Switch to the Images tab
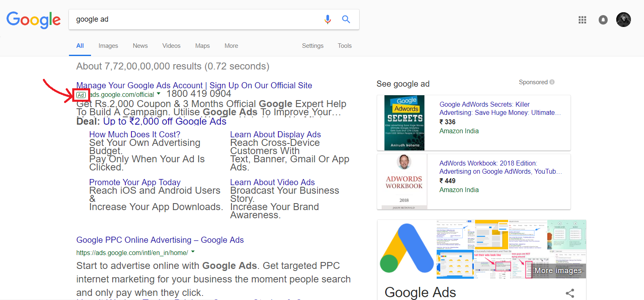The width and height of the screenshot is (644, 300). pyautogui.click(x=108, y=46)
